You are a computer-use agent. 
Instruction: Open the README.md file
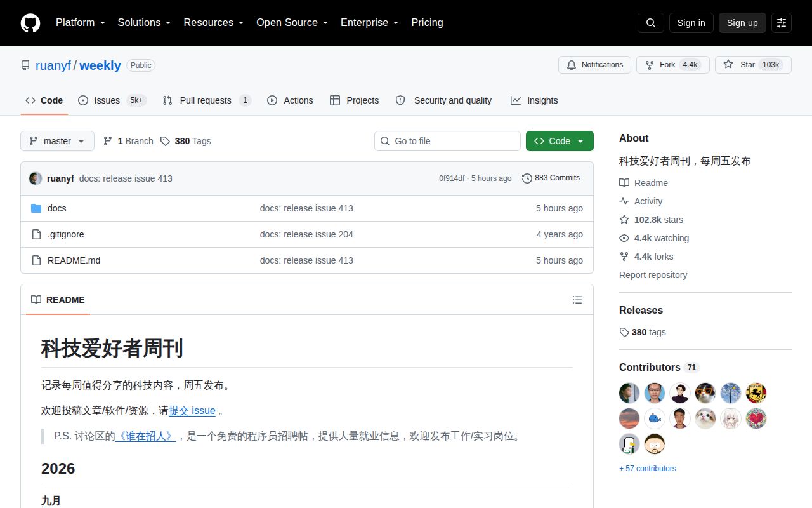click(x=74, y=260)
